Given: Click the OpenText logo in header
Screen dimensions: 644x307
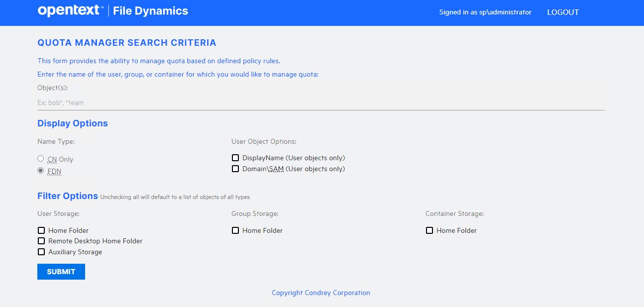Looking at the screenshot, I should coord(70,11).
